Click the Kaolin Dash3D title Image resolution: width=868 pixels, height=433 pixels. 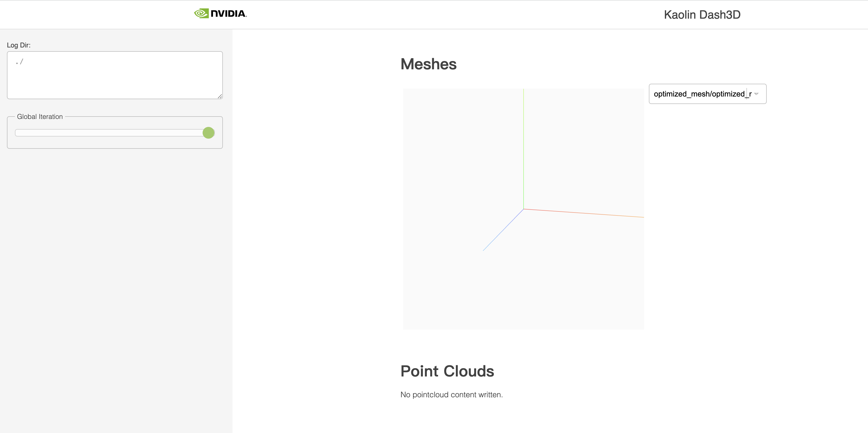702,14
